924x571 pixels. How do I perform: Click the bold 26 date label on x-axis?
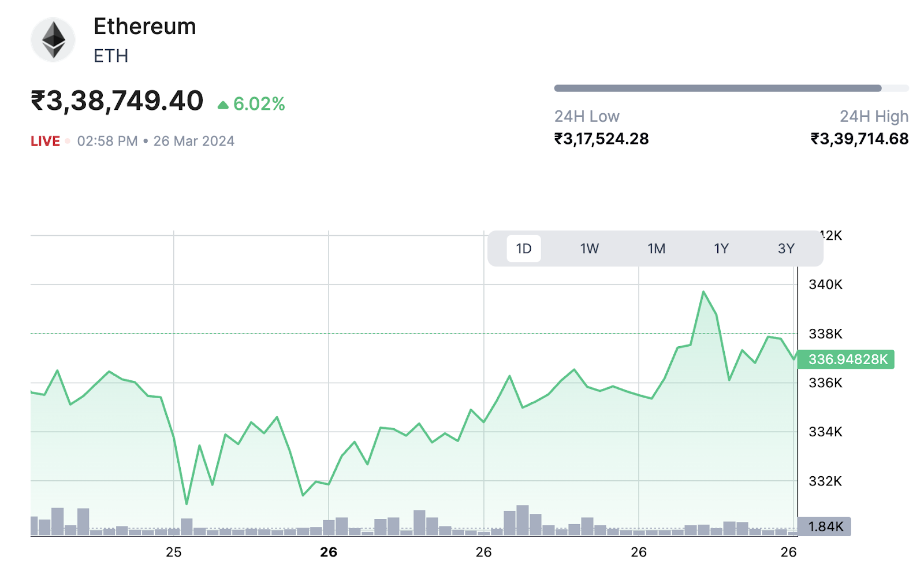coord(329,553)
